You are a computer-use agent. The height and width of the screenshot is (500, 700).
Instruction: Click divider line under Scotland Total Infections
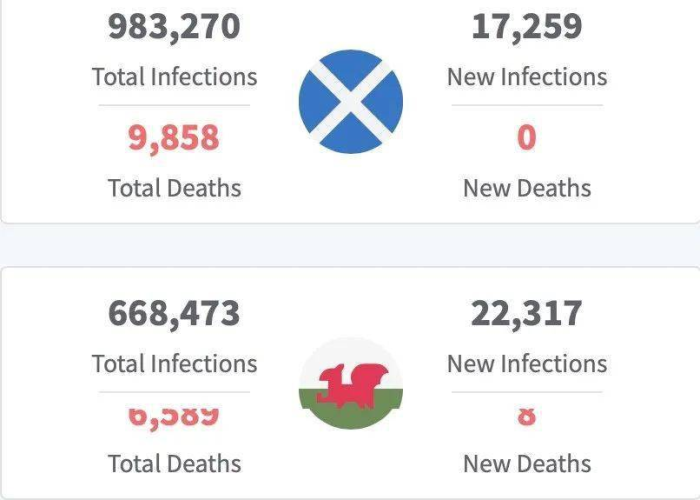[175, 105]
